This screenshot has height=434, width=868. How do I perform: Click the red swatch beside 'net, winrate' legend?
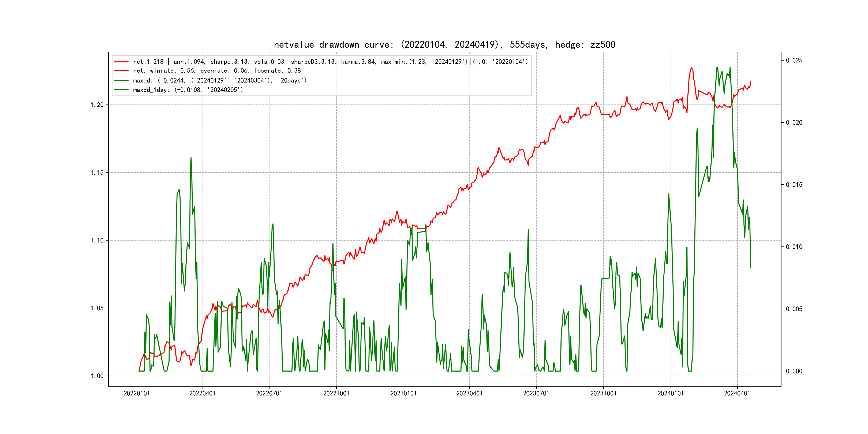pos(121,71)
